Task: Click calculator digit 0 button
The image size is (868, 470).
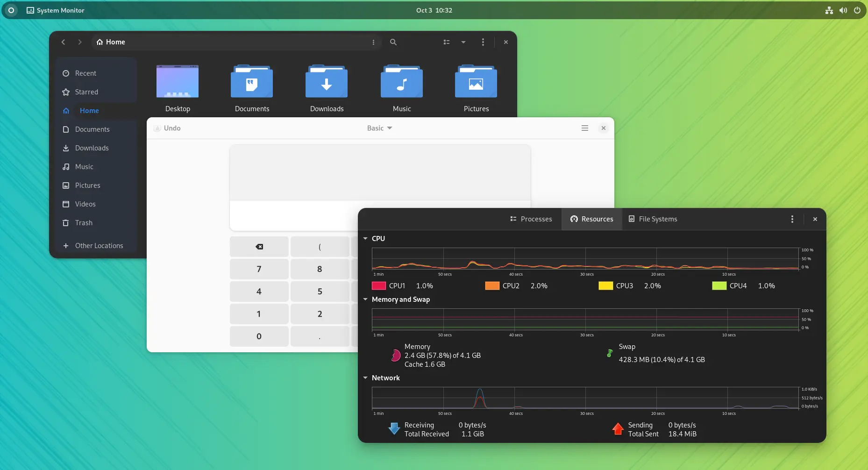Action: (259, 336)
